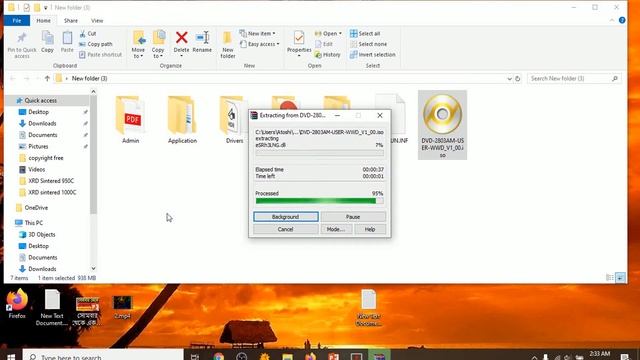The height and width of the screenshot is (360, 640).
Task: Switch to the Home tab
Action: click(44, 20)
